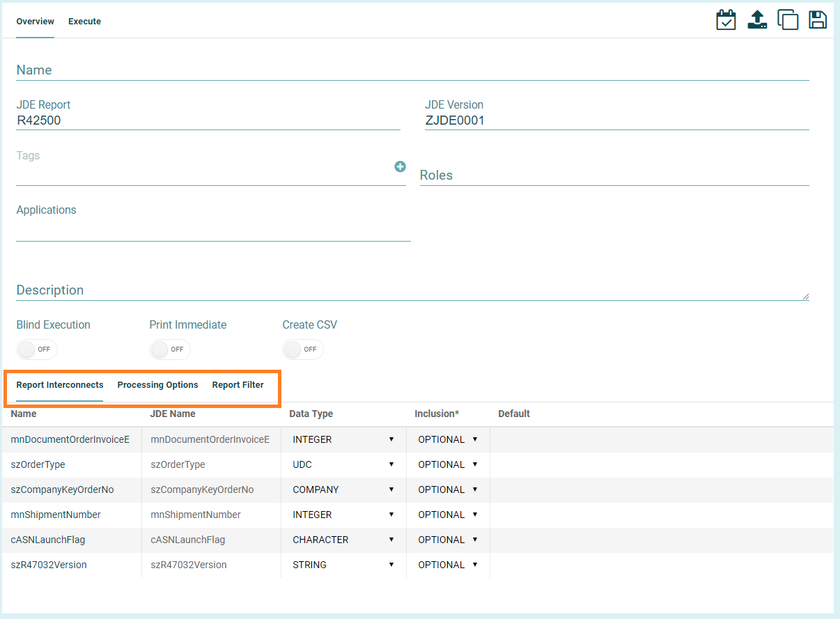Click the schedule calendar icon

click(x=726, y=19)
